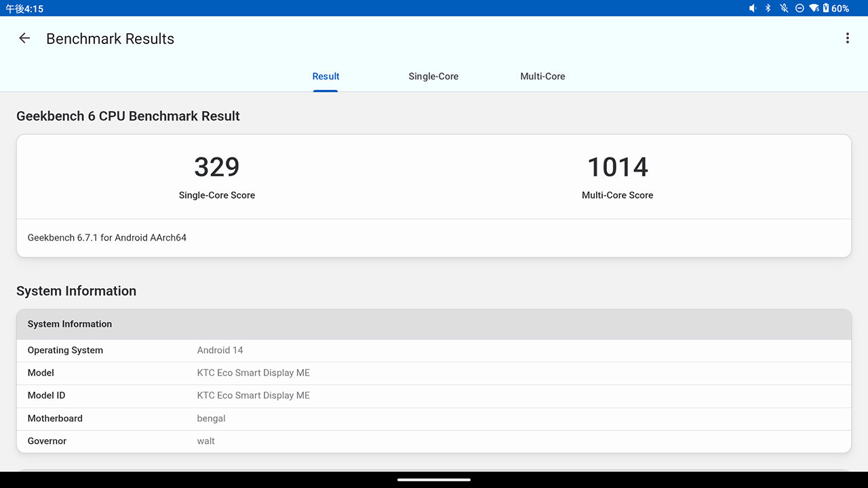
Task: Tap the volume speaker status icon
Action: [752, 8]
